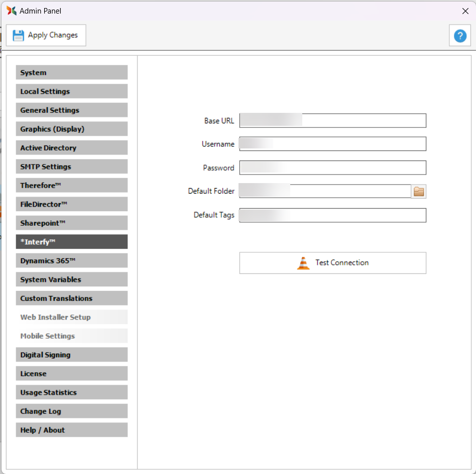Image resolution: width=476 pixels, height=474 pixels.
Task: Open General Settings in sidebar
Action: click(x=71, y=110)
